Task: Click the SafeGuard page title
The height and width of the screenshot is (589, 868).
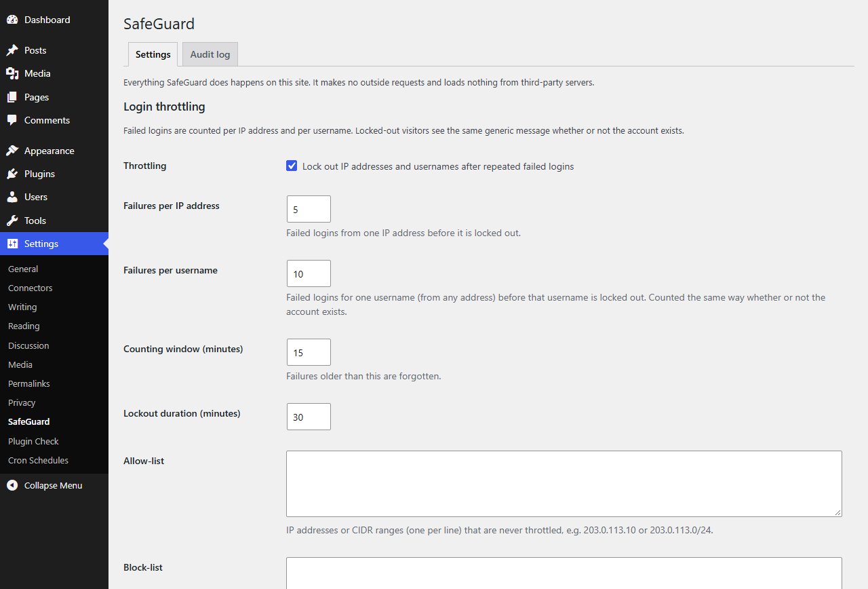Action: (x=159, y=24)
